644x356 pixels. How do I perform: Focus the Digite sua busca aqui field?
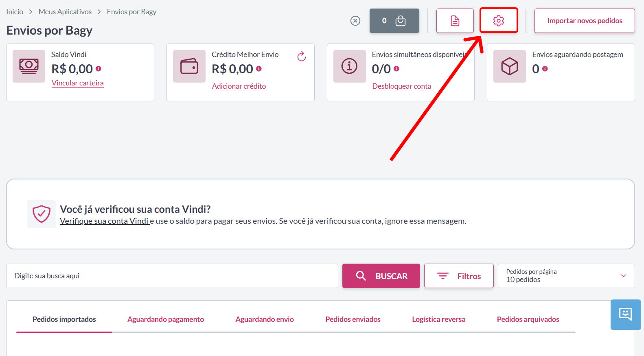tap(172, 276)
